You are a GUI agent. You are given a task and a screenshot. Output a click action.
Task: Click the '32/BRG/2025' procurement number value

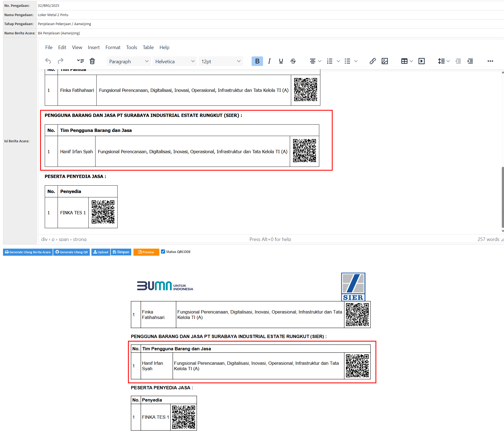[x=49, y=5]
